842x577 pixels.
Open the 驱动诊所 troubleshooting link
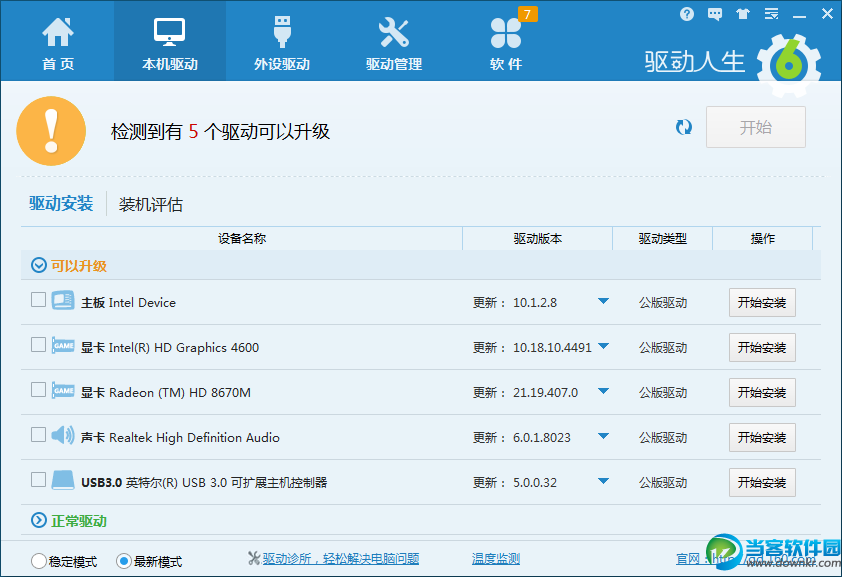pos(340,559)
